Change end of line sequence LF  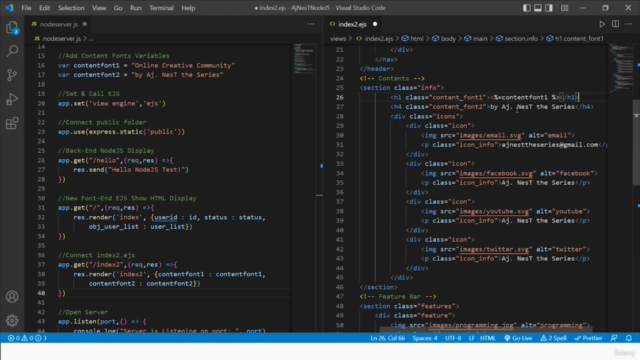tap(471, 338)
